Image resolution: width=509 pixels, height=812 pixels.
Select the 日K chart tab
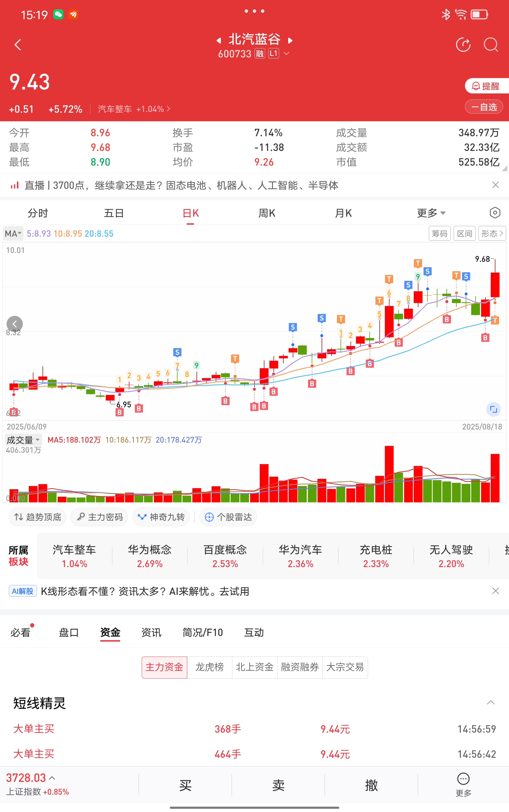click(x=191, y=213)
